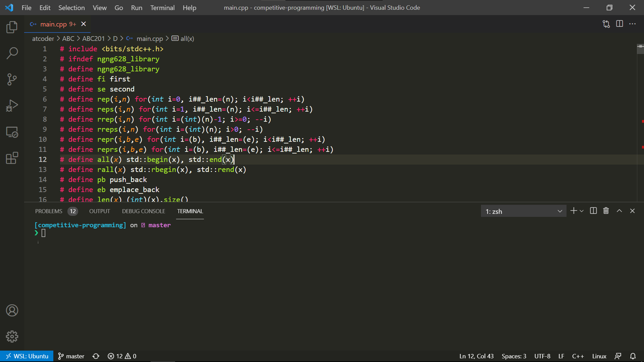Viewport: 644px width, 362px height.
Task: Kill terminal with trash icon
Action: click(x=606, y=211)
